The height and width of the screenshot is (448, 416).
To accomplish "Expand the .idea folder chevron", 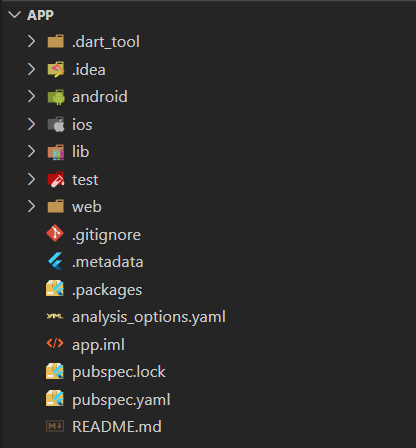I will (31, 69).
